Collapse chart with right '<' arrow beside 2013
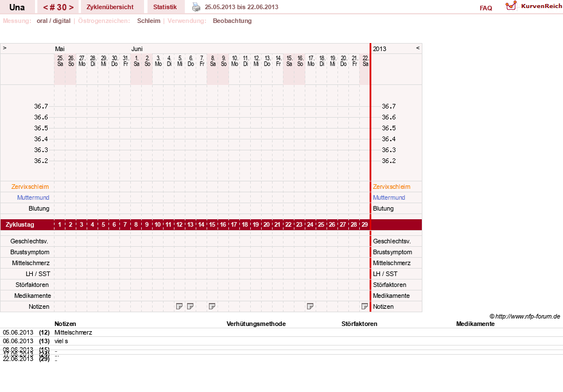 pos(418,48)
